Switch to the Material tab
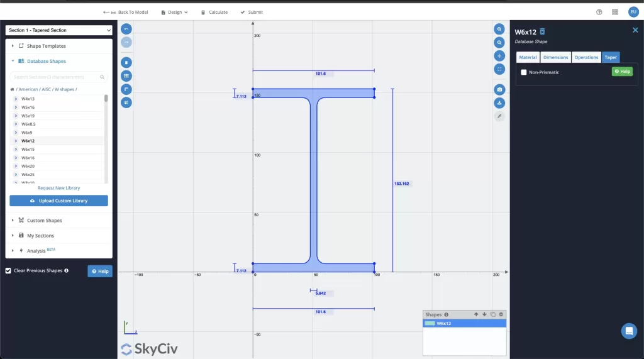 click(528, 57)
